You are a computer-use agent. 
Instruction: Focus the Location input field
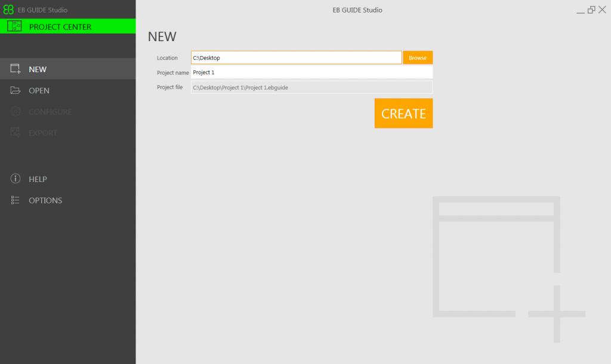tap(296, 58)
